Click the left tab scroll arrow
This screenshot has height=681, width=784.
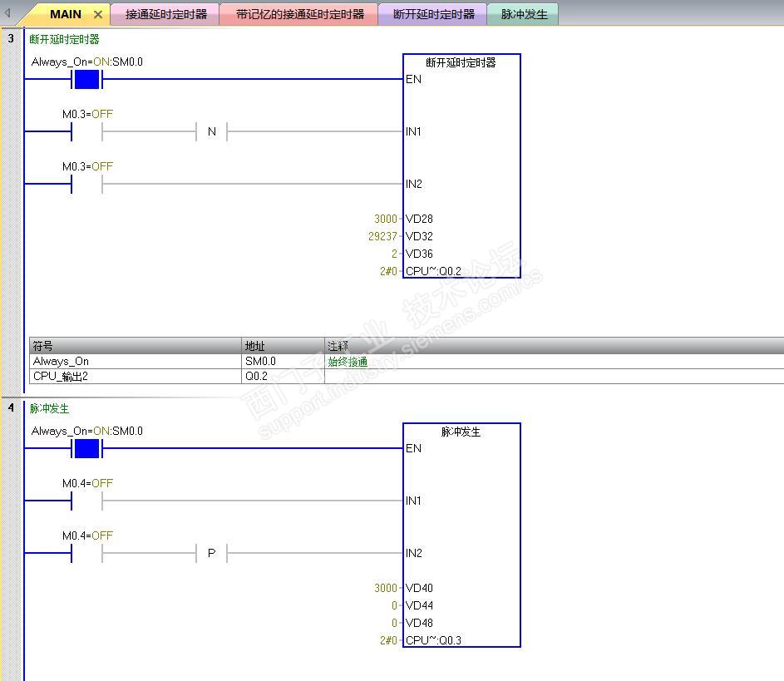[7, 13]
